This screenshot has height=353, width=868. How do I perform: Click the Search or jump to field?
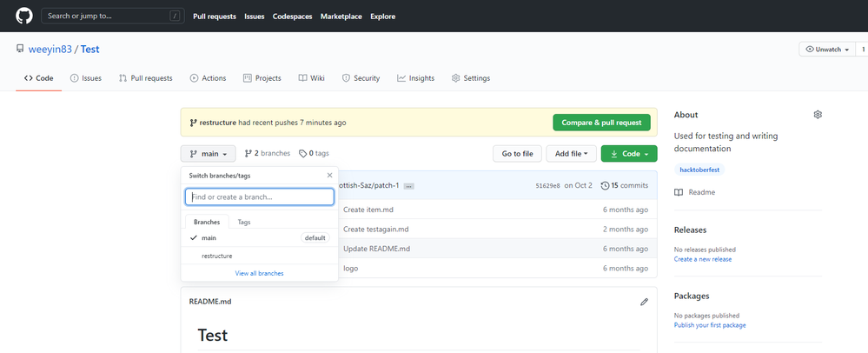[113, 16]
